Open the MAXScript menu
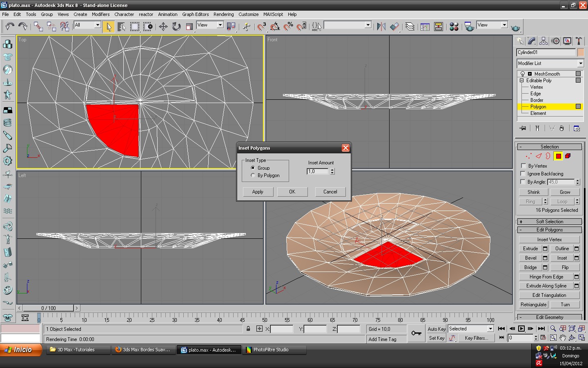588x368 pixels. tap(273, 14)
